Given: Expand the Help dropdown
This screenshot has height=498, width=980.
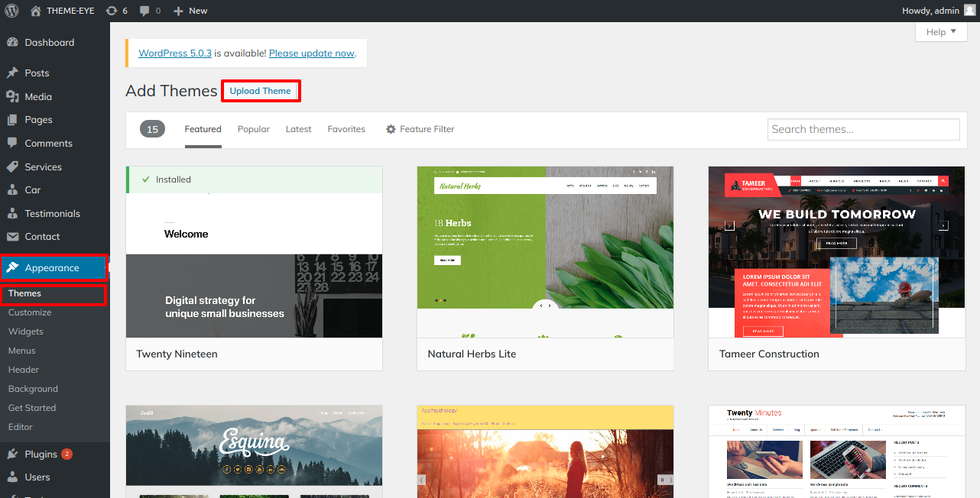Looking at the screenshot, I should (940, 31).
